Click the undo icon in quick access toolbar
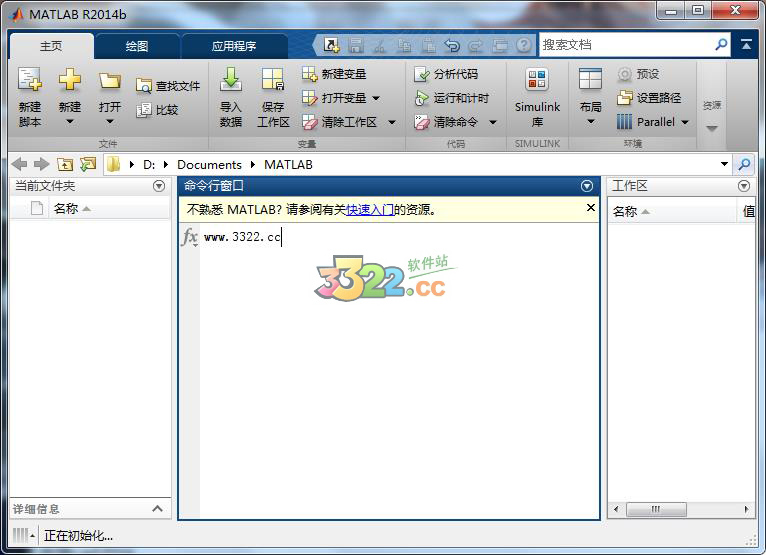The height and width of the screenshot is (555, 766). pyautogui.click(x=452, y=45)
